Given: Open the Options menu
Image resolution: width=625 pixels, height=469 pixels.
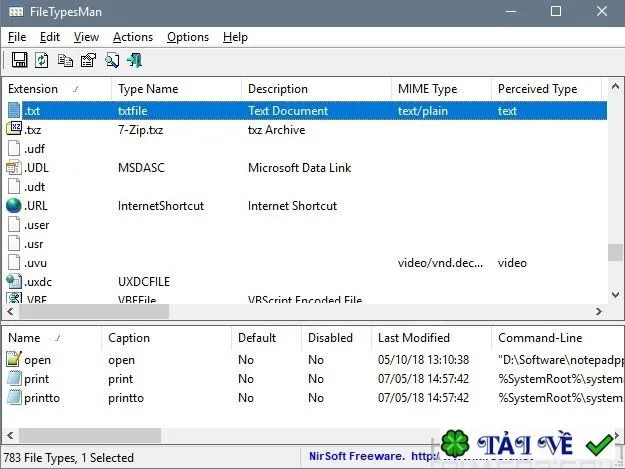Looking at the screenshot, I should (x=188, y=37).
